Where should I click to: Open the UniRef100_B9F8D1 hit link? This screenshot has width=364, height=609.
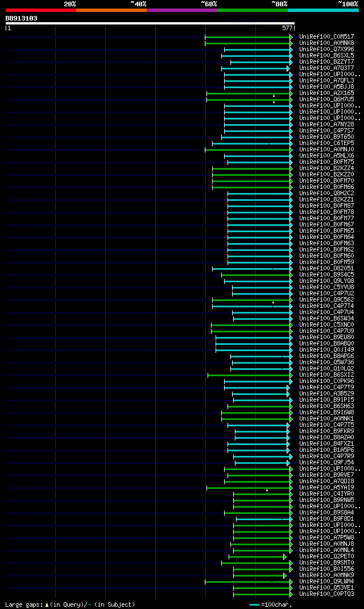tap(326, 519)
